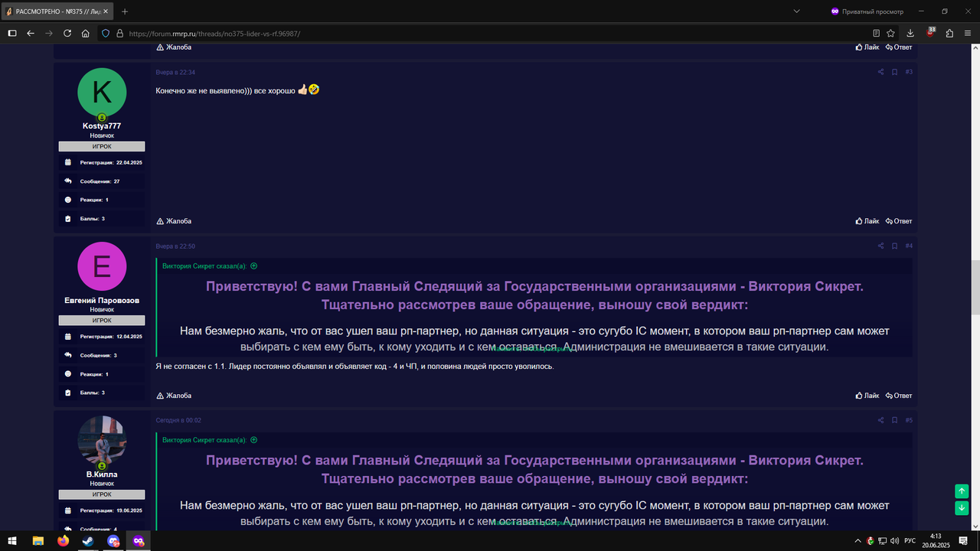Select the РАССМОТРЕНО - №375 browser tab
The width and height of the screenshot is (980, 551).
click(x=54, y=11)
